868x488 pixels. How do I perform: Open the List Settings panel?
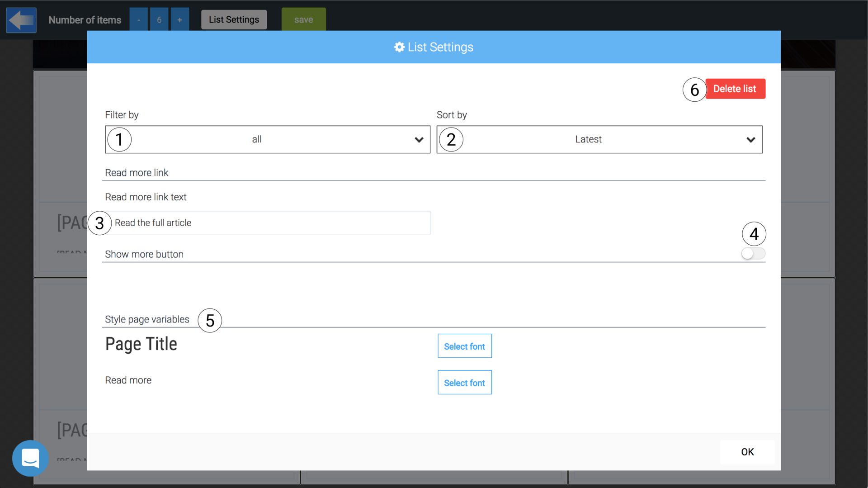coord(234,19)
